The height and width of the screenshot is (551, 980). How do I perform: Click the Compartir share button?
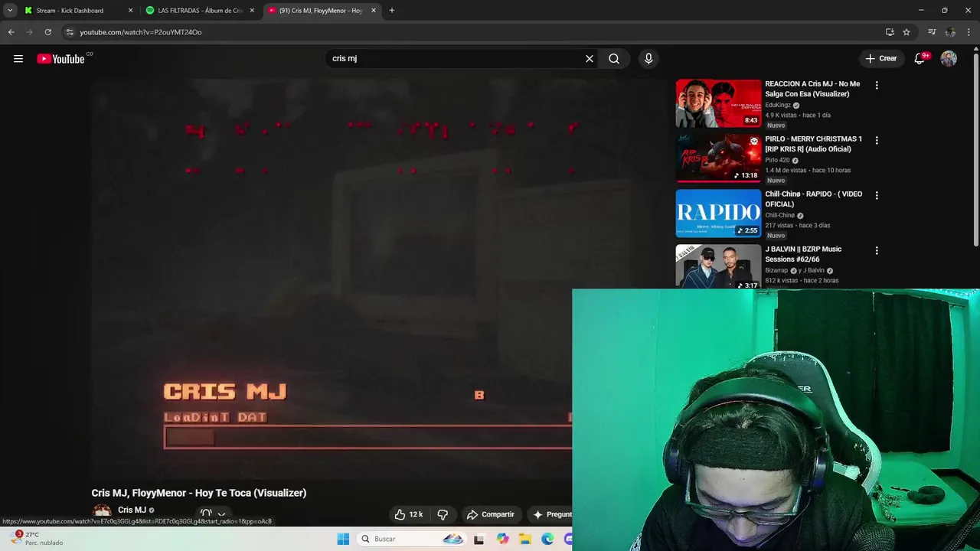coord(491,514)
